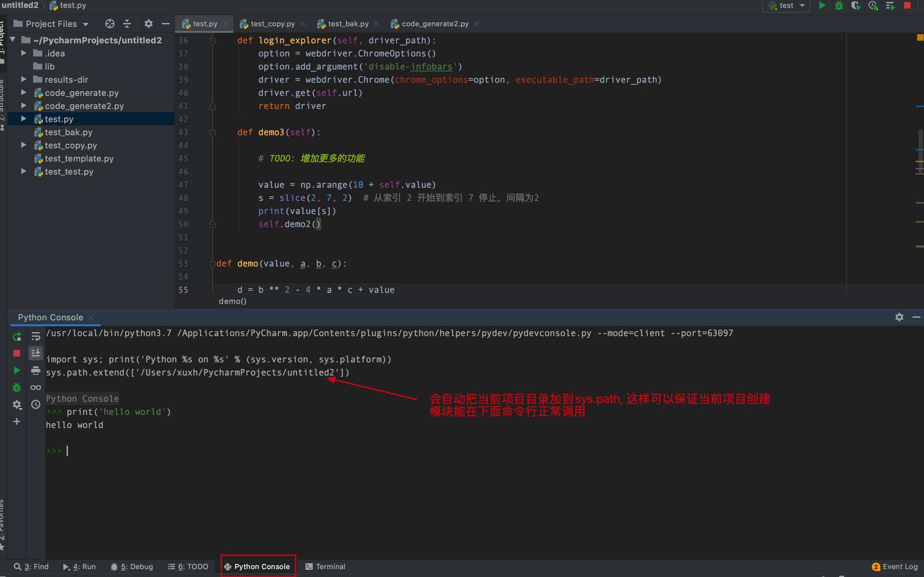The height and width of the screenshot is (577, 924).
Task: Add new console with plus icon
Action: pos(17,421)
